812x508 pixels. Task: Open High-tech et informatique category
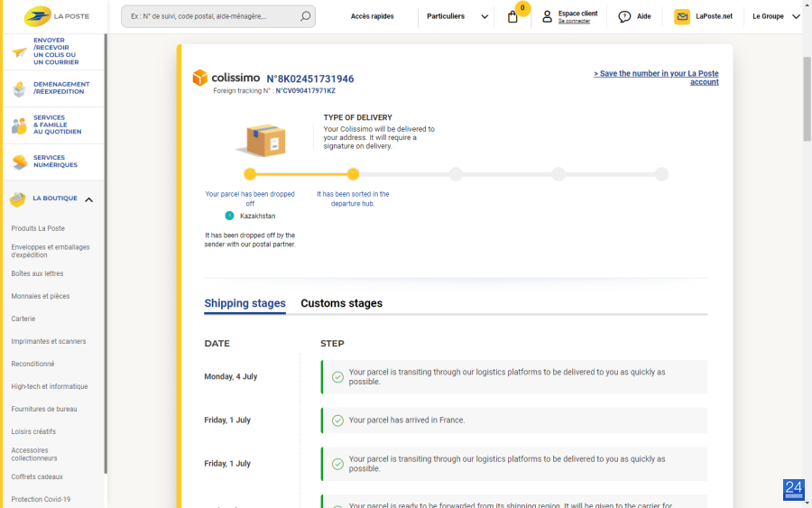pos(50,386)
